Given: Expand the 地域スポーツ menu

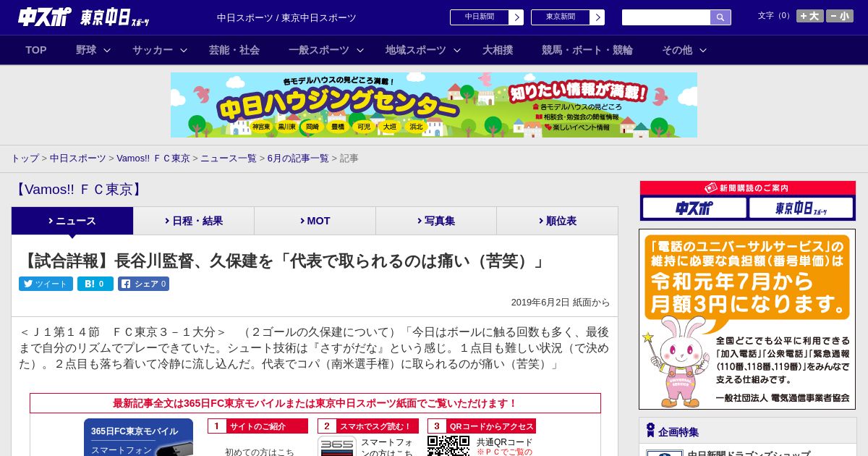Looking at the screenshot, I should (x=423, y=50).
